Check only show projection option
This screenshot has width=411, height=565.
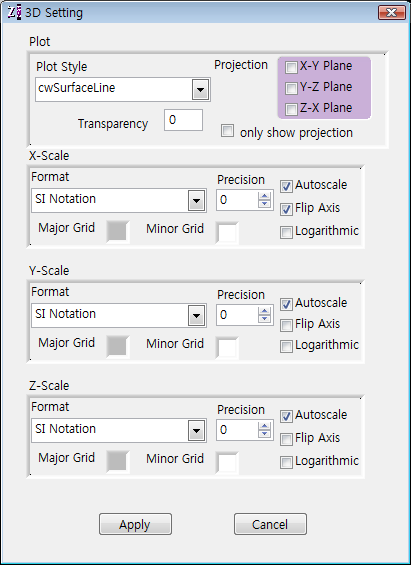click(227, 131)
